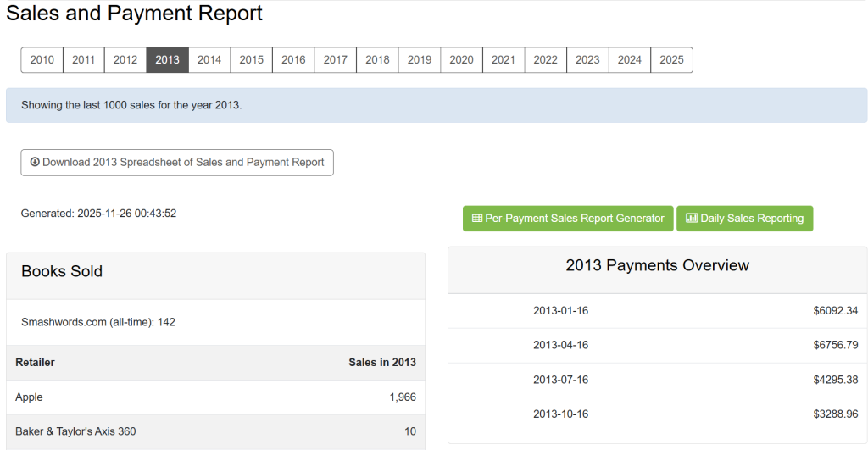868x450 pixels.
Task: Go to the 2018 year tab
Action: tap(377, 60)
